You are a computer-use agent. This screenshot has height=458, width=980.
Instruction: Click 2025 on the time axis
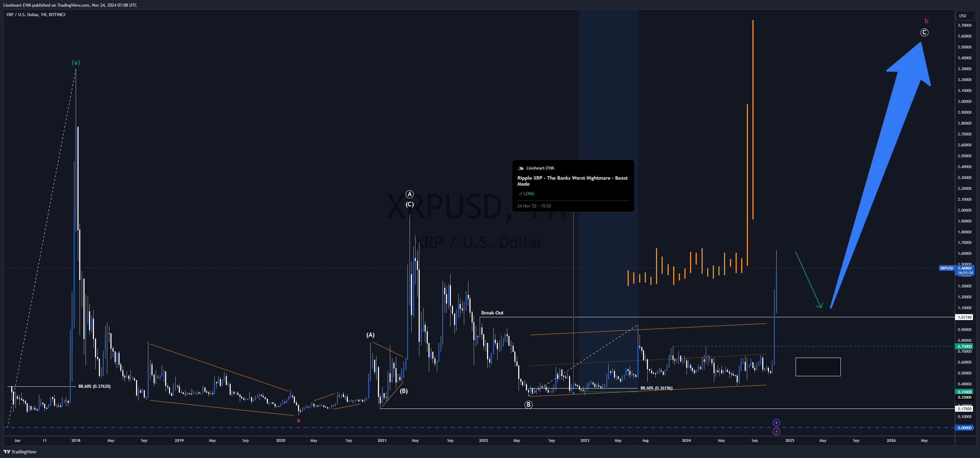(789, 440)
